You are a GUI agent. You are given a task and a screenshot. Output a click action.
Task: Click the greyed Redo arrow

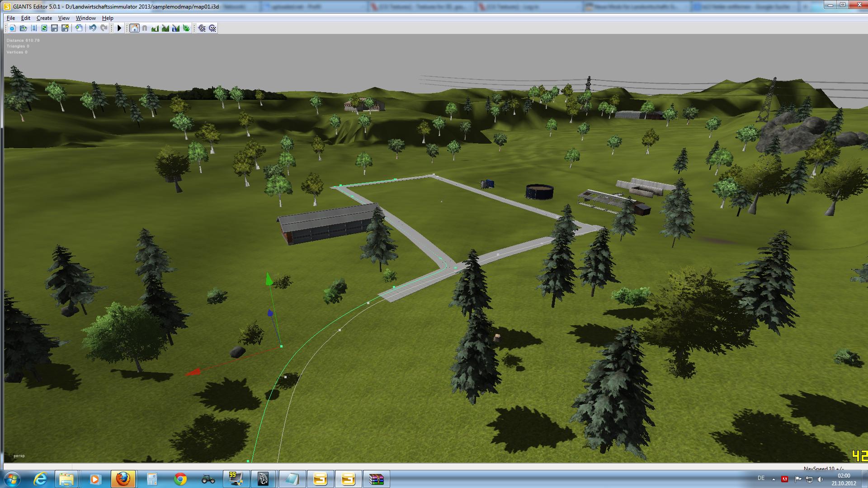104,28
